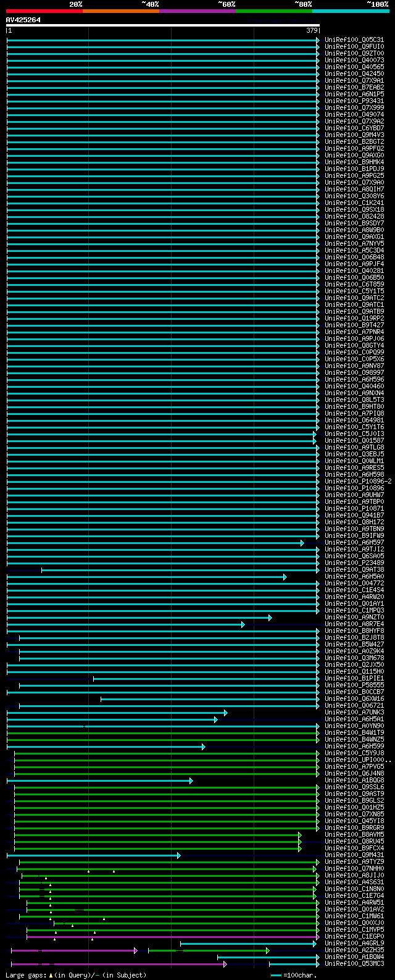The height and width of the screenshot is (980, 395).
Task: Select label UniRef100_B2J8T8
Action: 354,637
